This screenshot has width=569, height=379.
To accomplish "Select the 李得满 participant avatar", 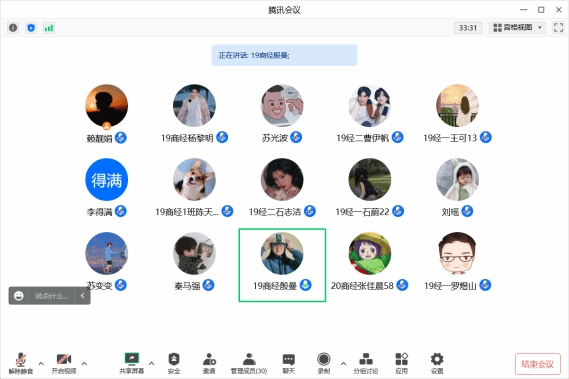I will click(106, 179).
